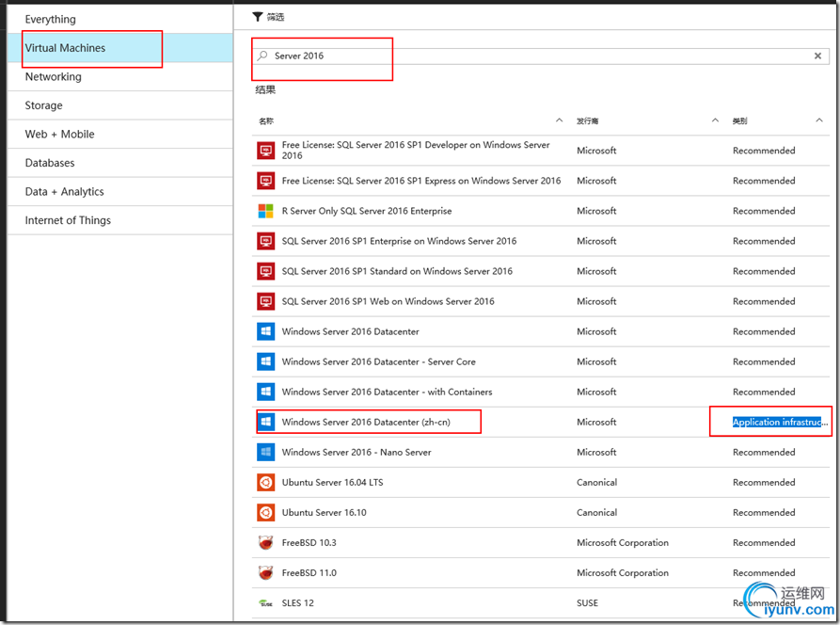
Task: Click icon for SQL Server 2016 SP1 Developer
Action: coord(265,151)
